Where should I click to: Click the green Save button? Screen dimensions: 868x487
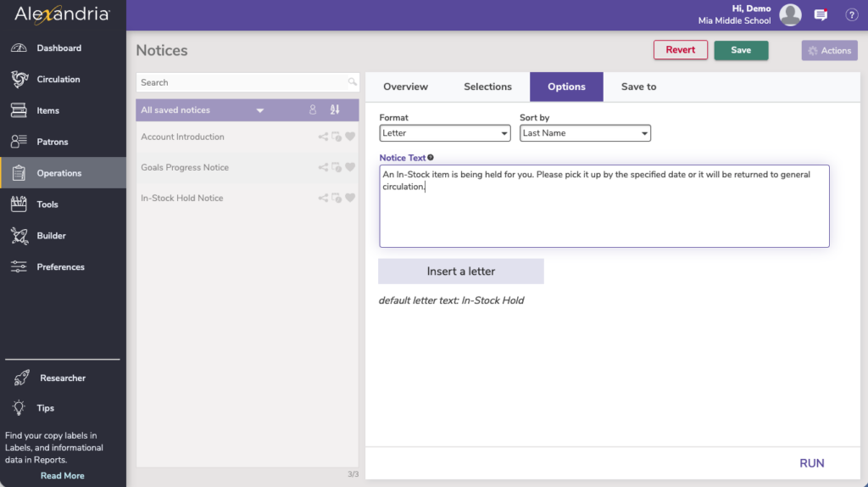coord(741,50)
